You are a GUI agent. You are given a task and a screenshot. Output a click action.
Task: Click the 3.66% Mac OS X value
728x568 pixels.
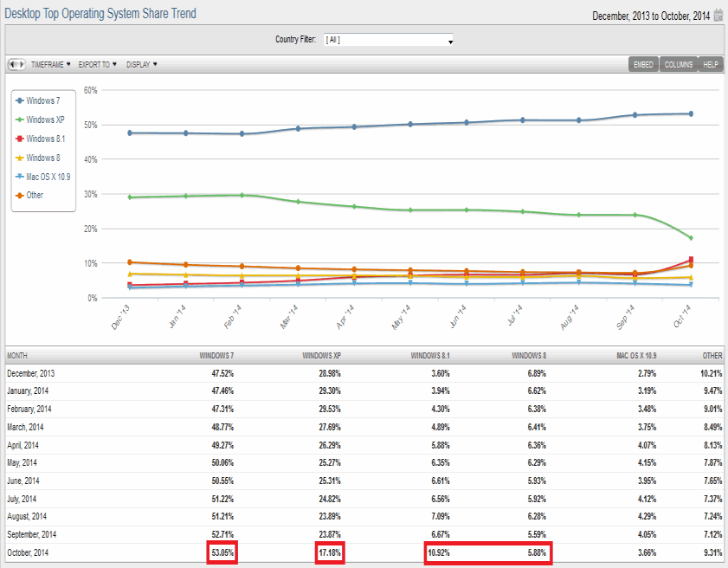coord(647,552)
